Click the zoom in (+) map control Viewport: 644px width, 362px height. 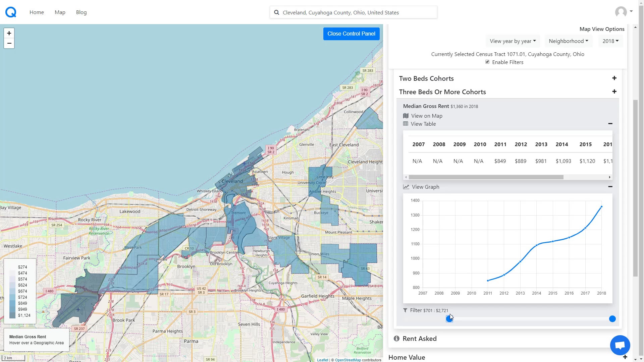(x=9, y=33)
